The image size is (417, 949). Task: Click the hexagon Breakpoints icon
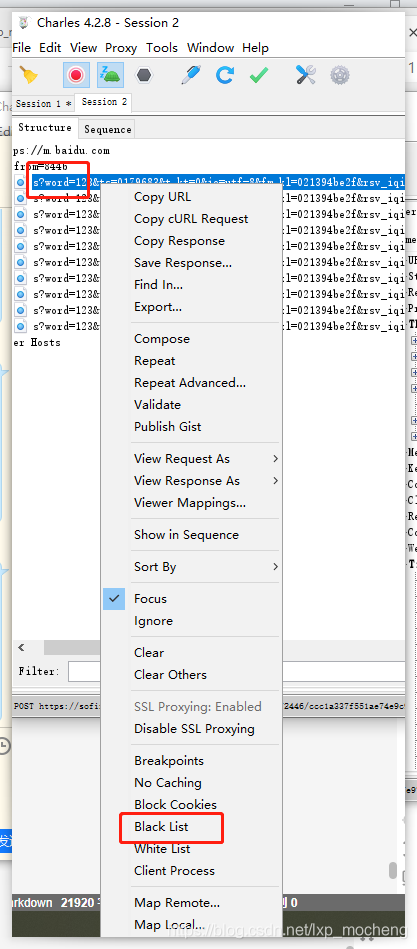[144, 75]
